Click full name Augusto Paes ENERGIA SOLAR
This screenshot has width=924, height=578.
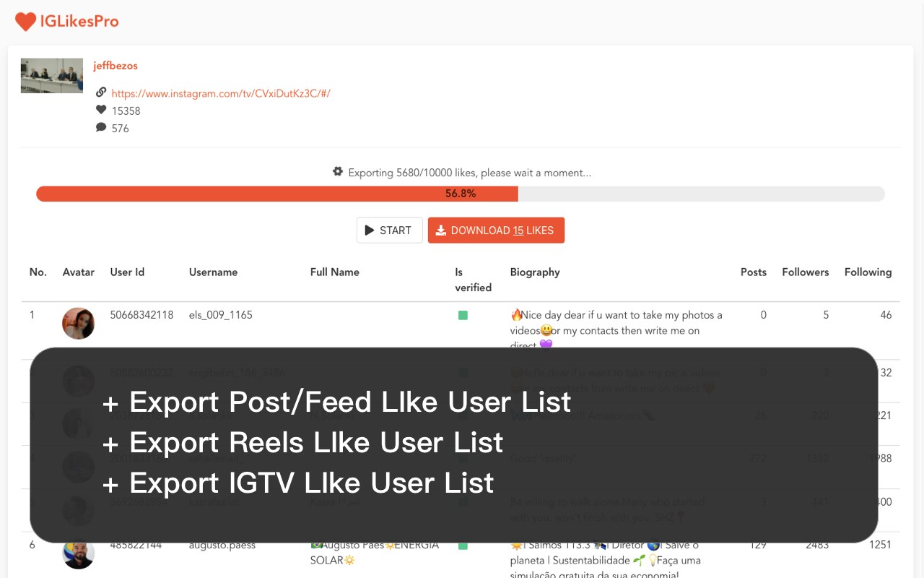[x=375, y=553]
